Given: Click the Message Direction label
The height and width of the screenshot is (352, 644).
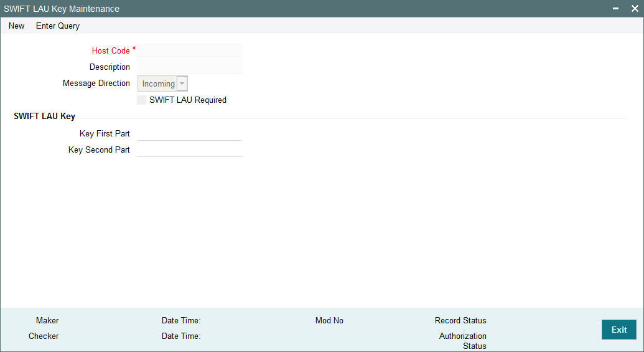Looking at the screenshot, I should [96, 83].
